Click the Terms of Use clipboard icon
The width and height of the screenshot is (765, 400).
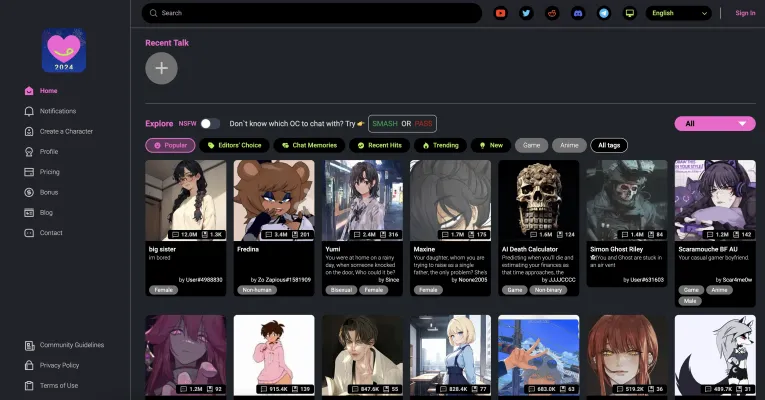[x=29, y=386]
